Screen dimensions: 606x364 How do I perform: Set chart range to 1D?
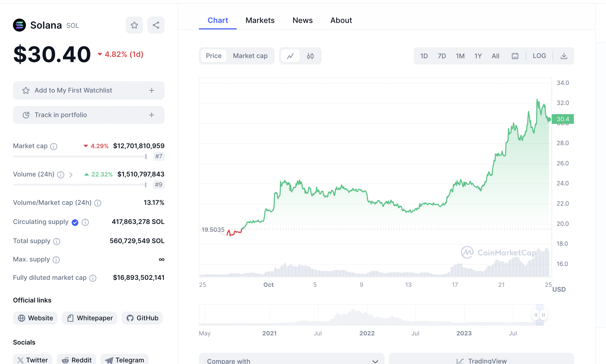tap(424, 56)
